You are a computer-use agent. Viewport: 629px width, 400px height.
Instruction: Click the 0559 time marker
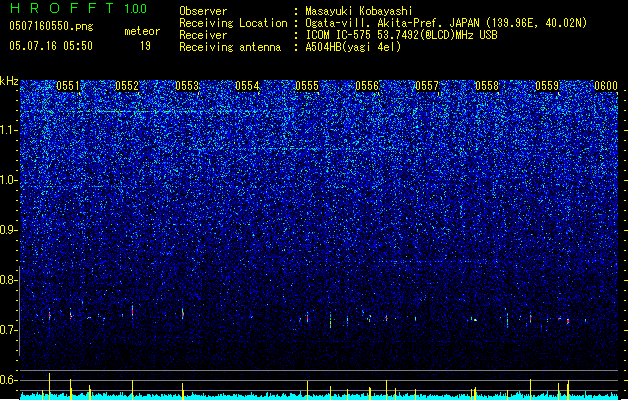pyautogui.click(x=547, y=86)
